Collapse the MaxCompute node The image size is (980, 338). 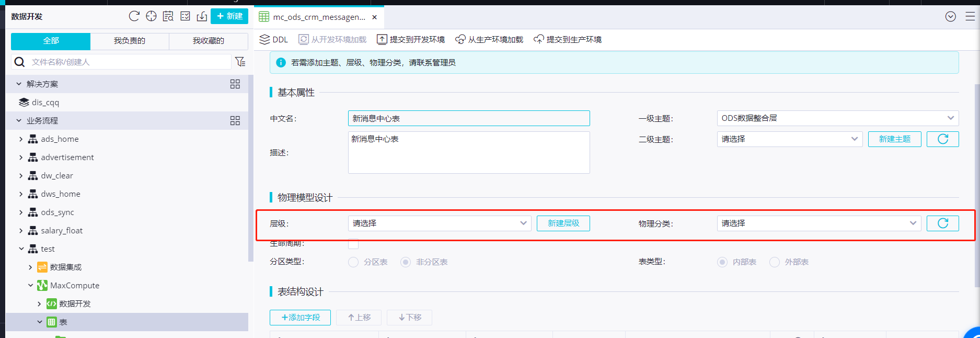[30, 286]
